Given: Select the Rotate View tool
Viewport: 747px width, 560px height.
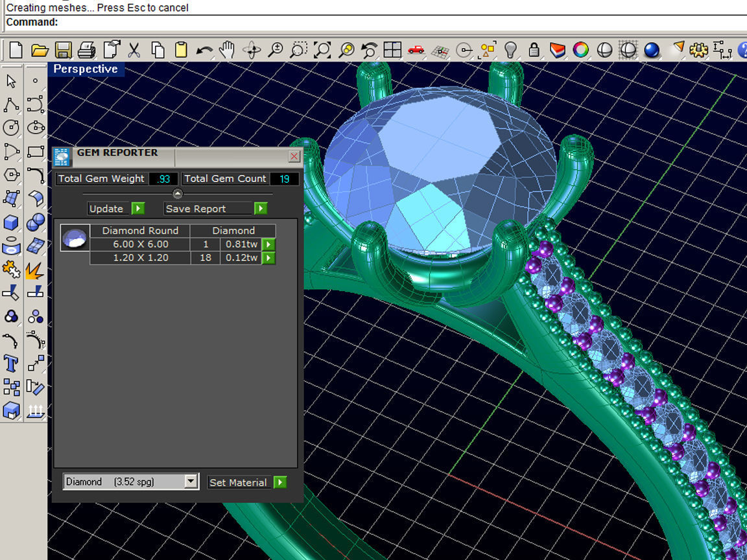Looking at the screenshot, I should pos(252,49).
